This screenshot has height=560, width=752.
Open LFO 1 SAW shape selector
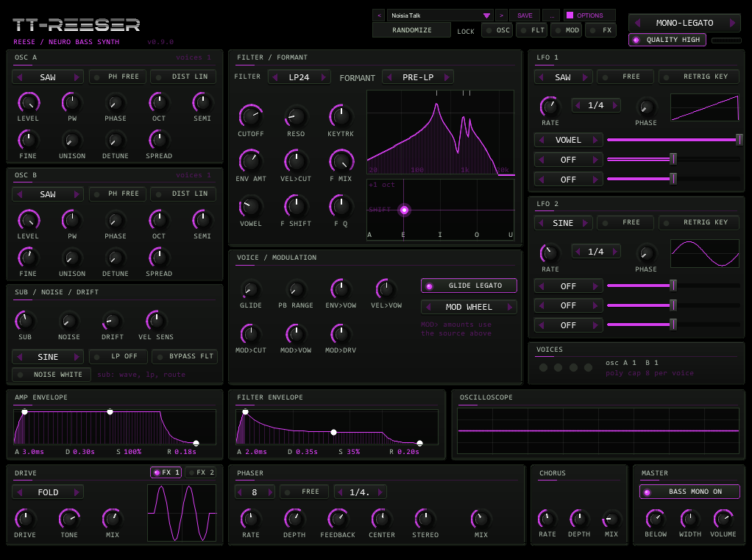click(x=563, y=77)
